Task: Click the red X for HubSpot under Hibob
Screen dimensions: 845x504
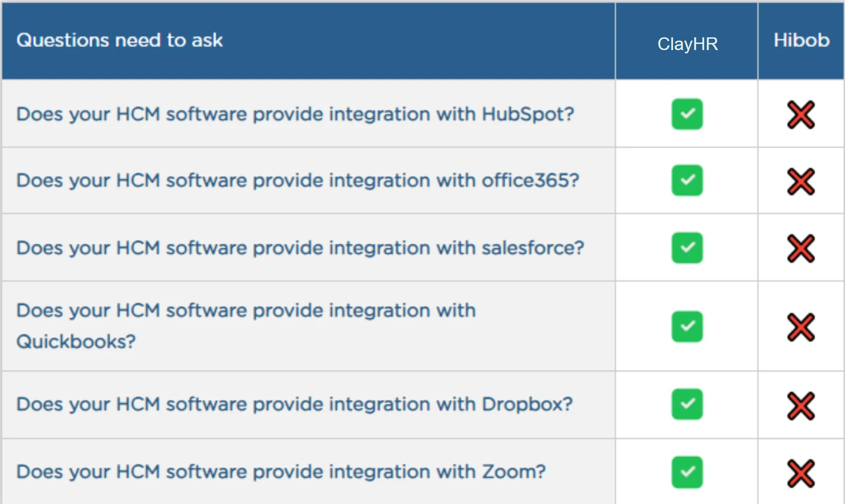Action: tap(801, 115)
